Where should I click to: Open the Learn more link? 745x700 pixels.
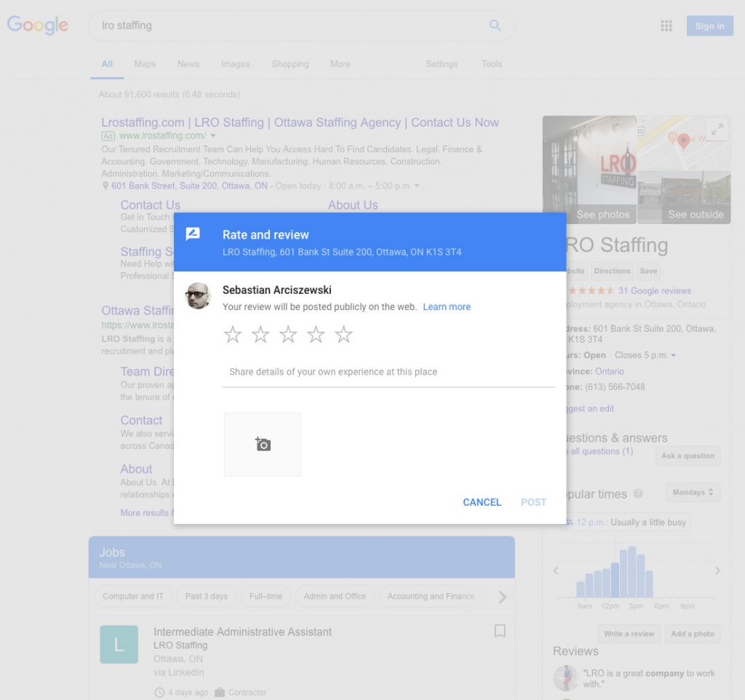(447, 307)
